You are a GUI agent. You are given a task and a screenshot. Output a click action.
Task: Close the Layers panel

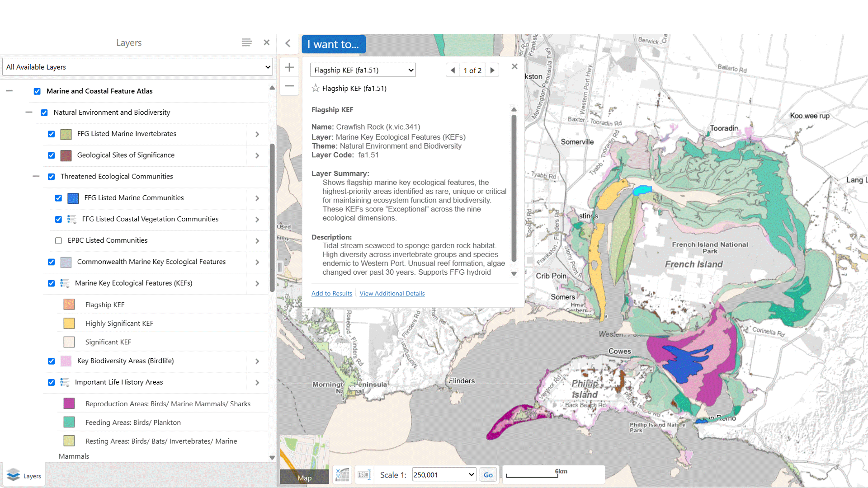(267, 42)
